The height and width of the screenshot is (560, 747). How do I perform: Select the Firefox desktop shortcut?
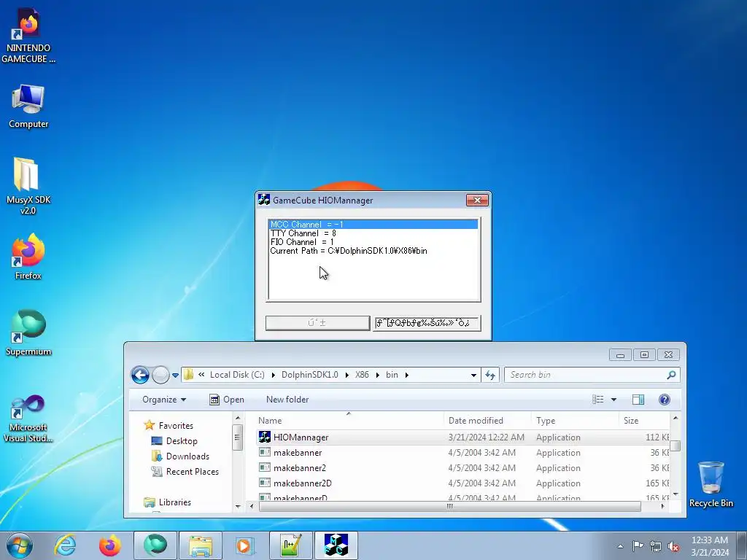pyautogui.click(x=28, y=256)
